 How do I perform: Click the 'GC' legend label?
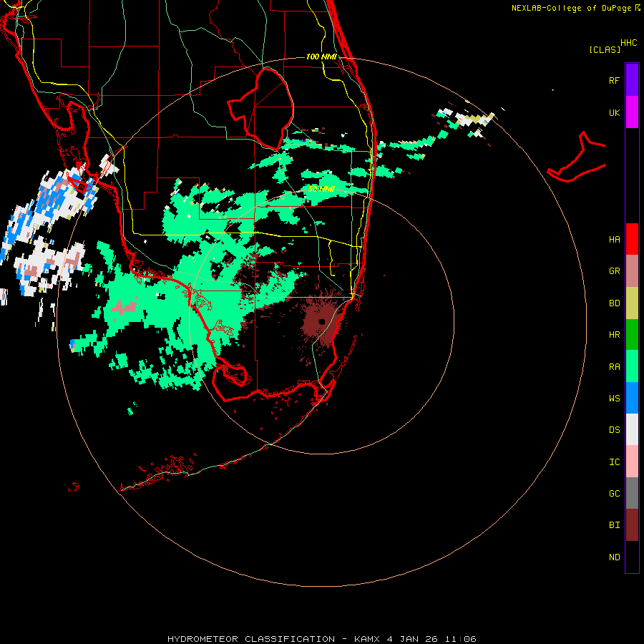click(614, 494)
